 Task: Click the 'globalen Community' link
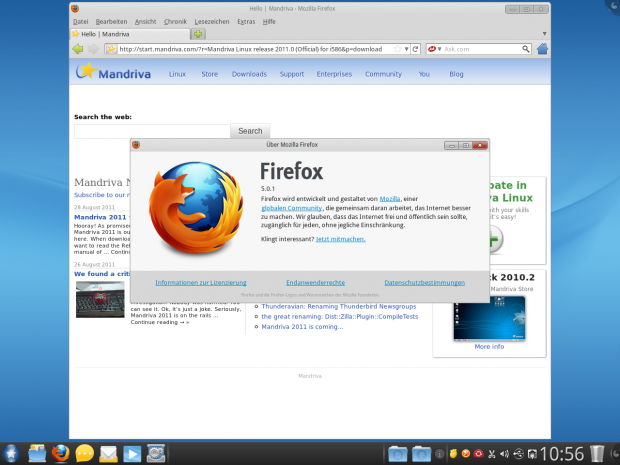pyautogui.click(x=292, y=208)
